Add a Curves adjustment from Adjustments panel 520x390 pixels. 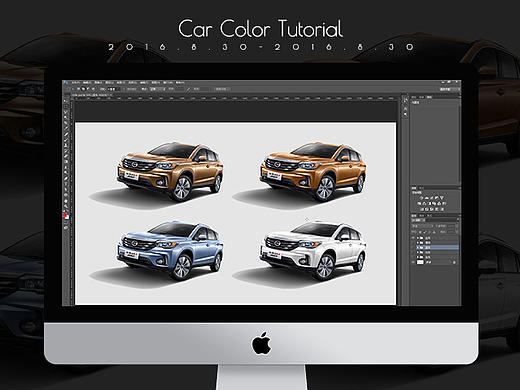[432, 198]
